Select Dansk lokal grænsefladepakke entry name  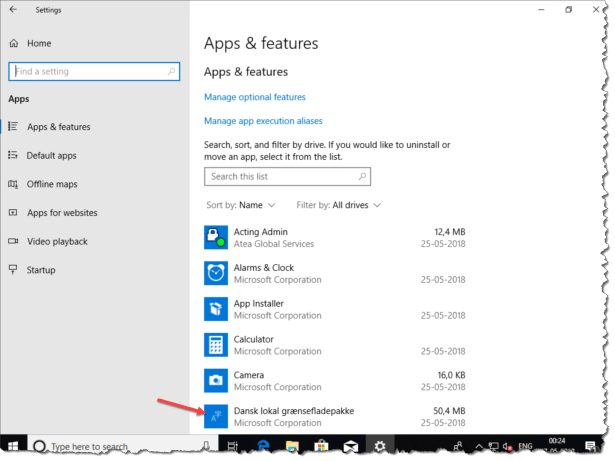coord(294,411)
